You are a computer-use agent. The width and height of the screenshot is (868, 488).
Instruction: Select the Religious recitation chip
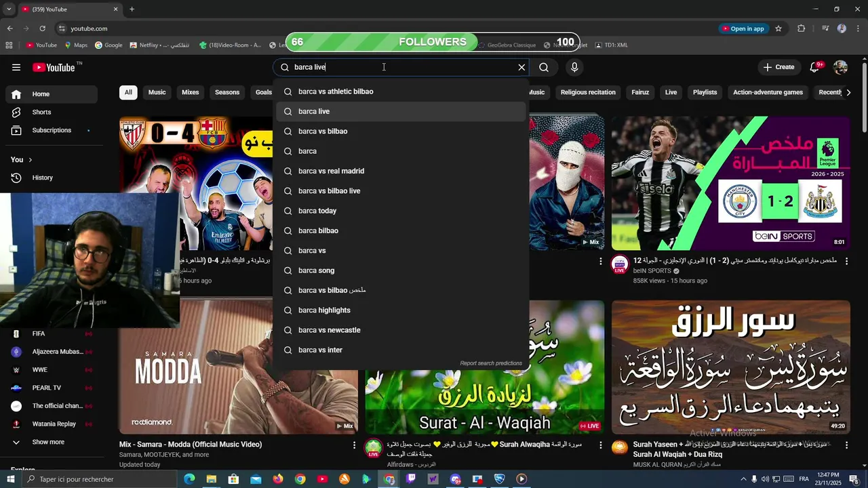click(x=588, y=92)
